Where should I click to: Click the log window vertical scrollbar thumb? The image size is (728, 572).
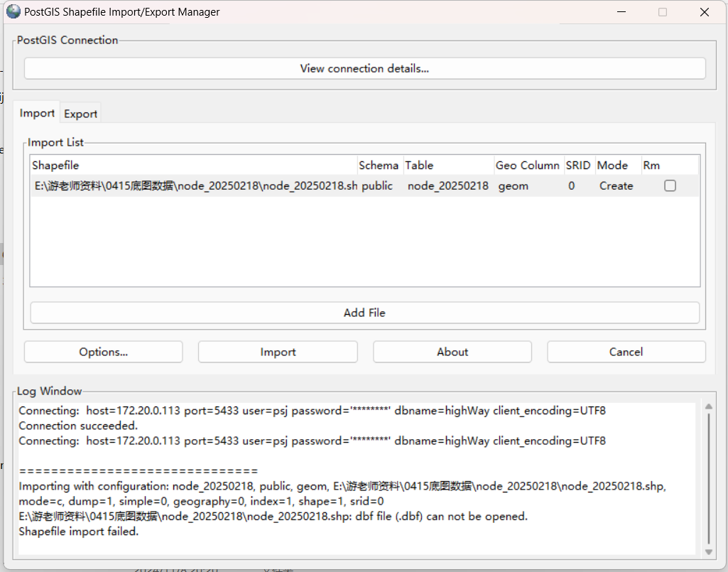click(x=709, y=479)
